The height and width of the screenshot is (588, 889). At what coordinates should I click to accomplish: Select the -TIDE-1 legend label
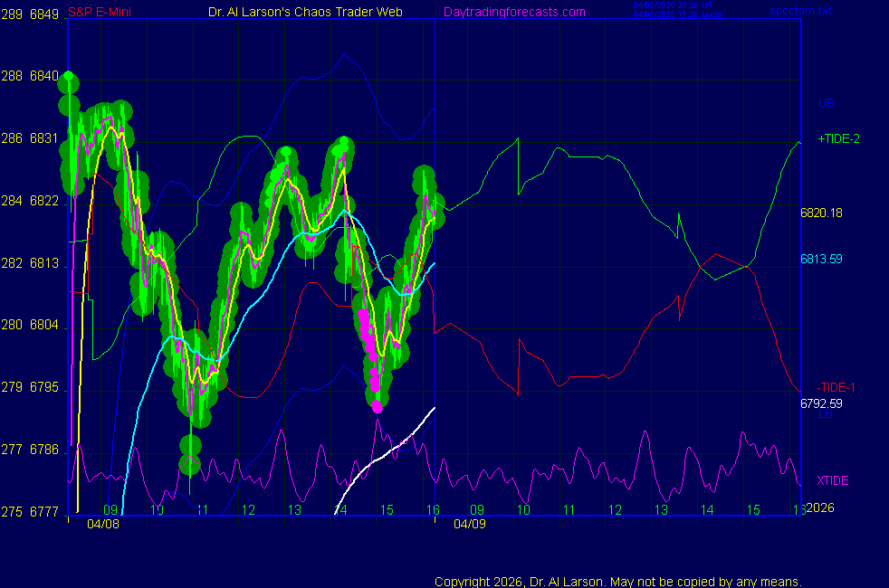coord(836,387)
